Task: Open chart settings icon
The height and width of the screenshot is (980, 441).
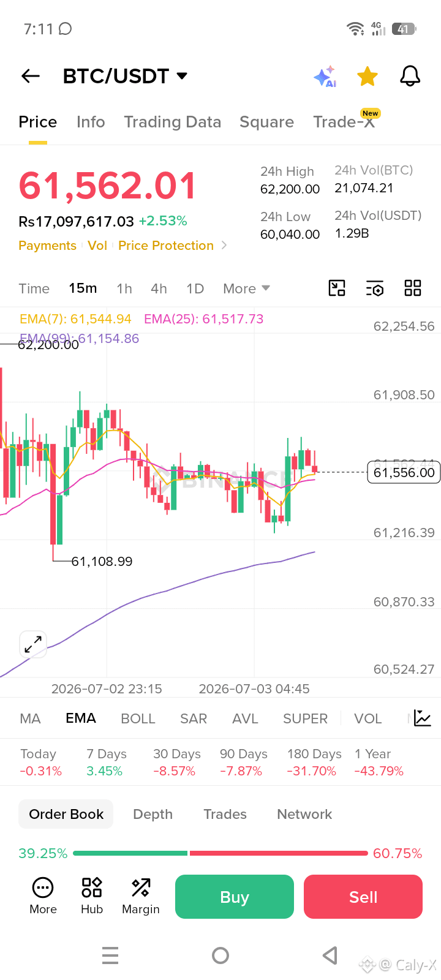Action: pos(375,288)
